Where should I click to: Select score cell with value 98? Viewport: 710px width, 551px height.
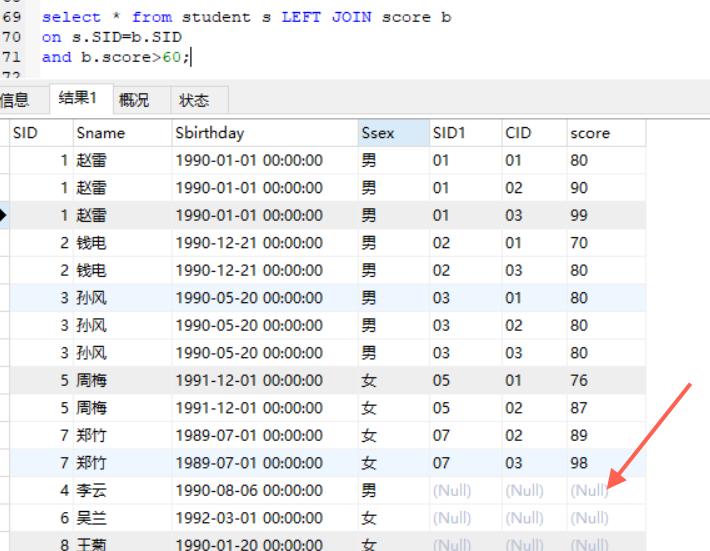point(606,463)
